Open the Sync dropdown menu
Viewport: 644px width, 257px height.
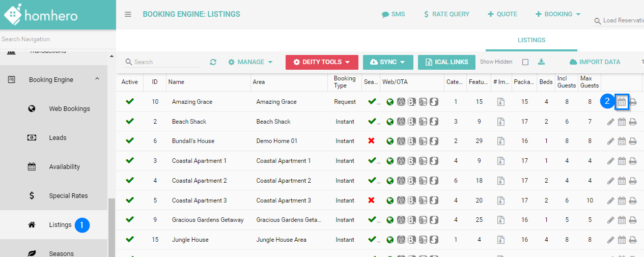(x=388, y=62)
